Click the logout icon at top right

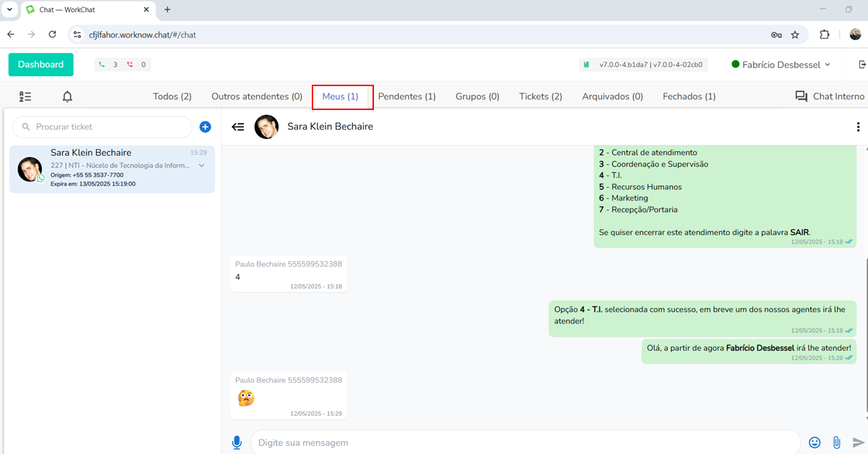tap(861, 64)
